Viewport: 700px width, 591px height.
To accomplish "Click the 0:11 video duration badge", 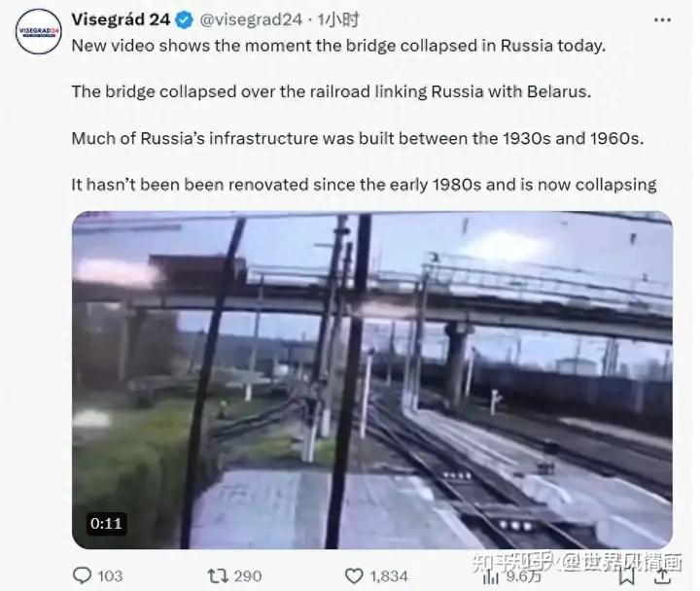I will pos(106,523).
